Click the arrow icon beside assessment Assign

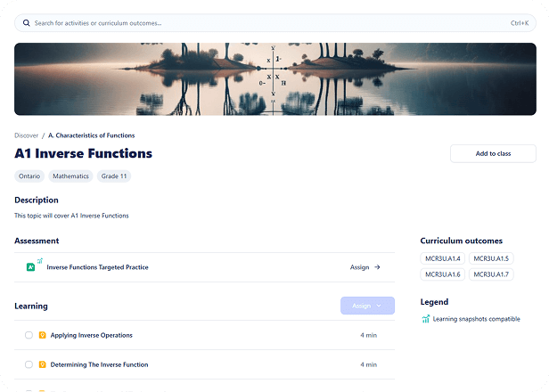tap(377, 267)
